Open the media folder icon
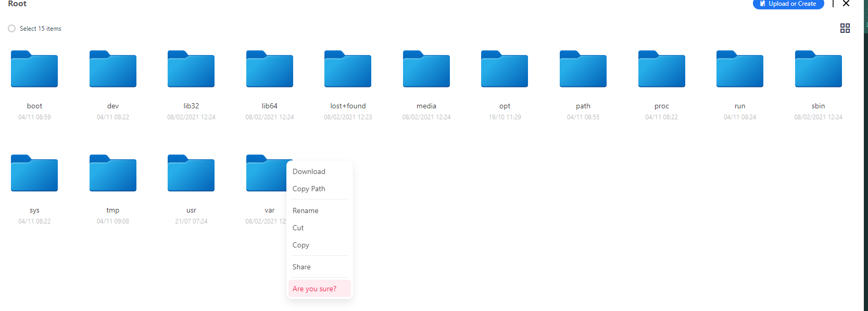Screen dimensions: 868x311 [426, 69]
